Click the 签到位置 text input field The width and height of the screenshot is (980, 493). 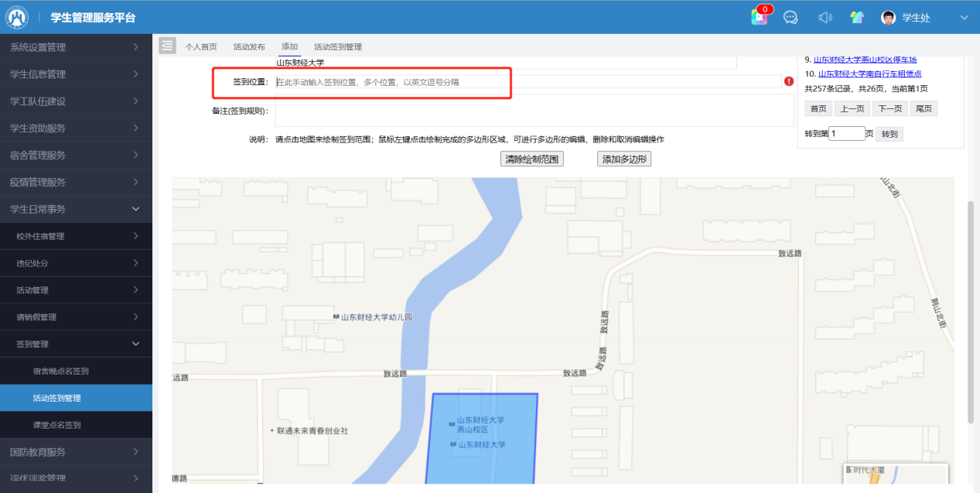(528, 81)
